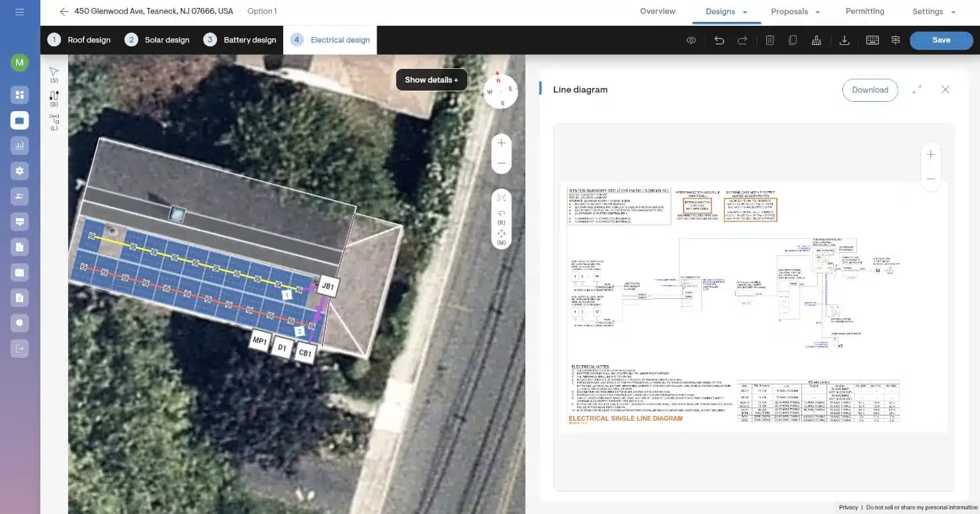The height and width of the screenshot is (514, 980).
Task: Click the JB1 junction box label
Action: pos(328,286)
